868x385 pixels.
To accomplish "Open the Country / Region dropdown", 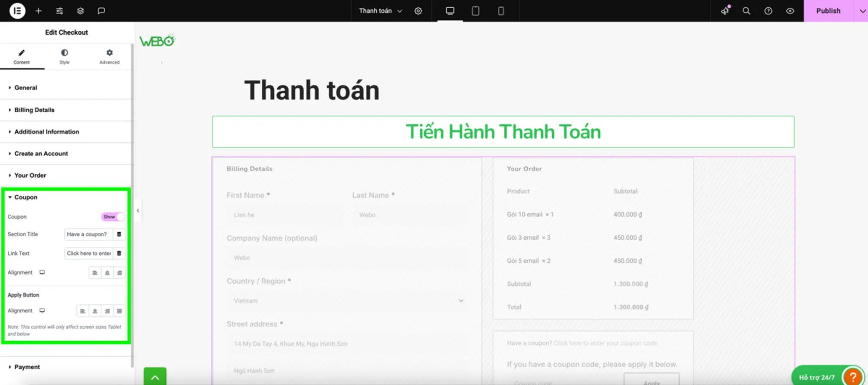I will pyautogui.click(x=347, y=301).
